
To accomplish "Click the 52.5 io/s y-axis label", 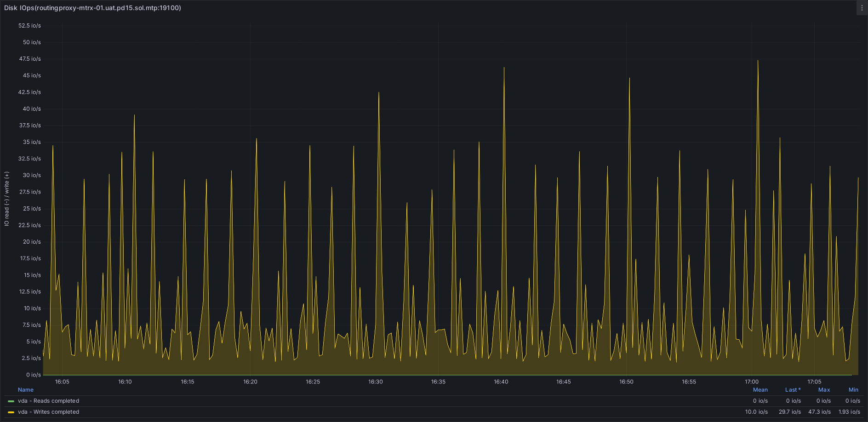I will coord(29,26).
